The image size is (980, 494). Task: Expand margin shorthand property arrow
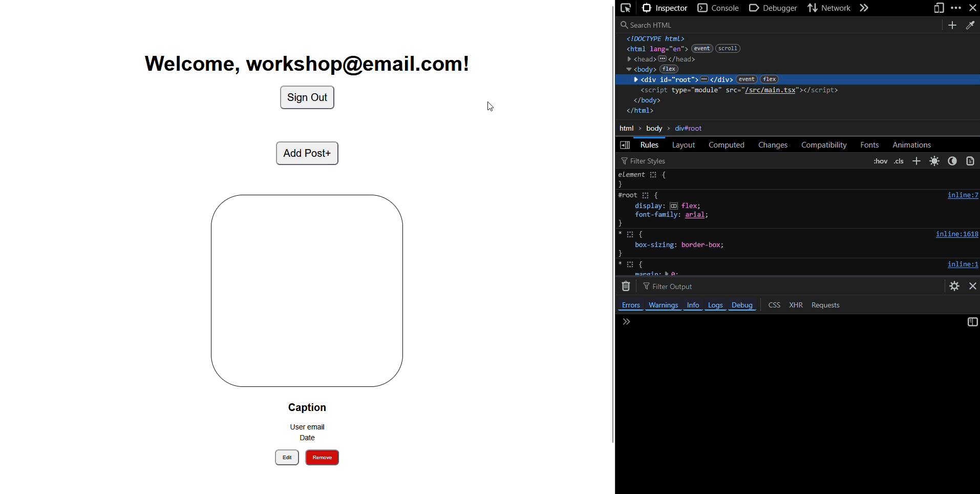(667, 274)
